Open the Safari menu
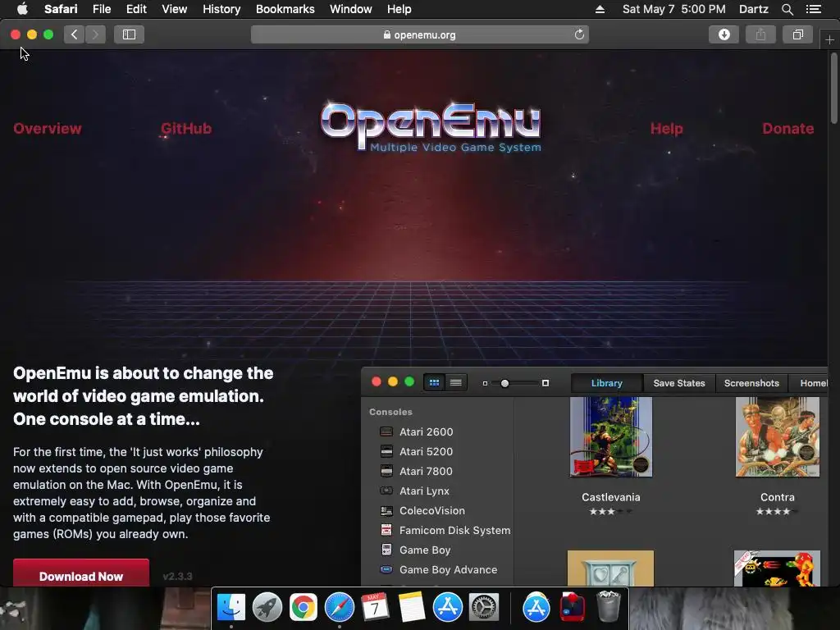 61,9
